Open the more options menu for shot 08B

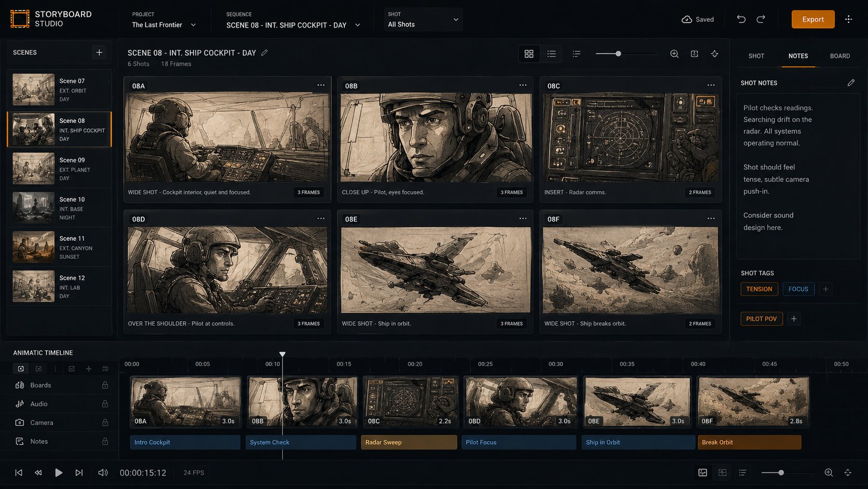click(x=523, y=85)
